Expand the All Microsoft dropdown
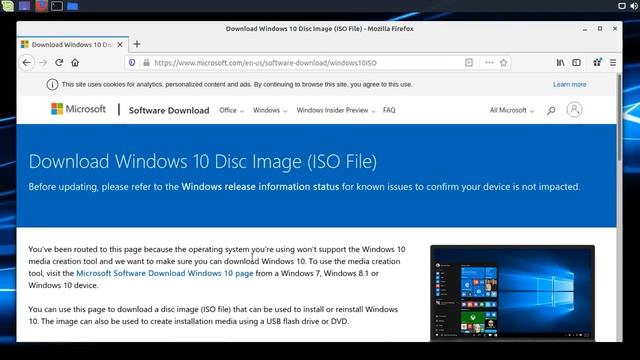Image resolution: width=640 pixels, height=360 pixels. (x=512, y=110)
